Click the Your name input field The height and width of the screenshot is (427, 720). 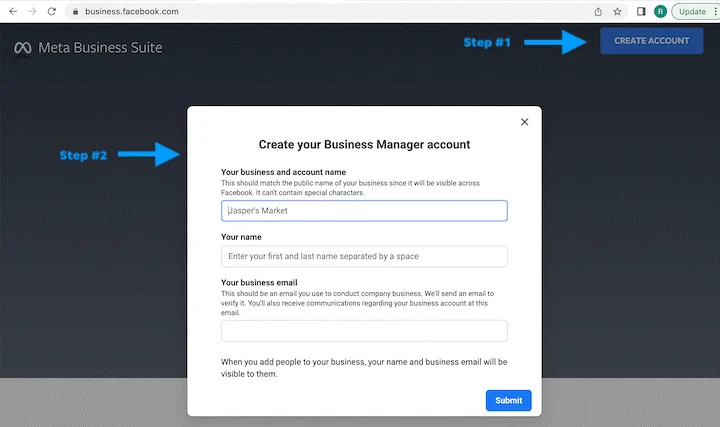pyautogui.click(x=364, y=256)
